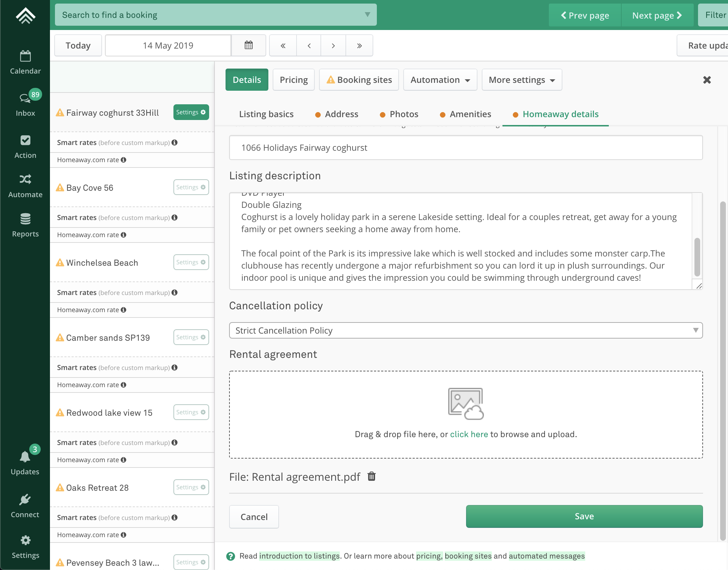Click the upload image icon in drop zone
Image resolution: width=728 pixels, height=570 pixels.
(466, 404)
